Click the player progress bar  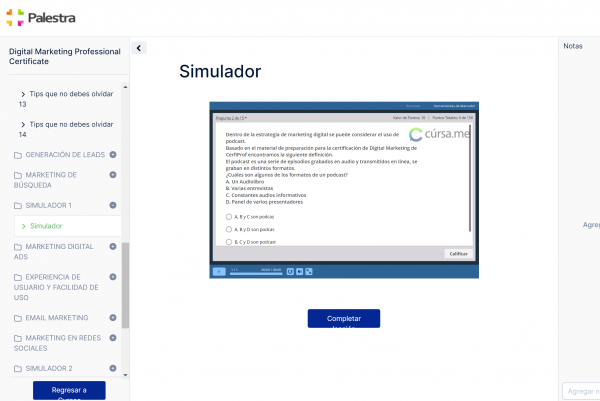(x=255, y=271)
